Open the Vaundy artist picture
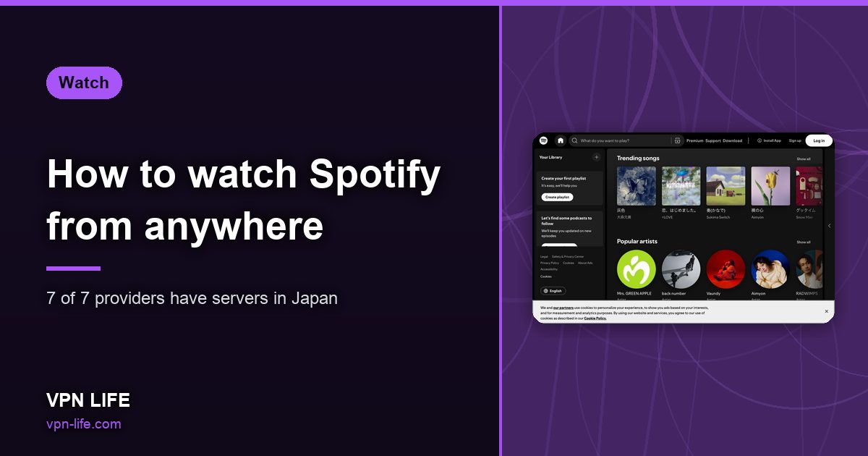This screenshot has width=868, height=456. [726, 269]
